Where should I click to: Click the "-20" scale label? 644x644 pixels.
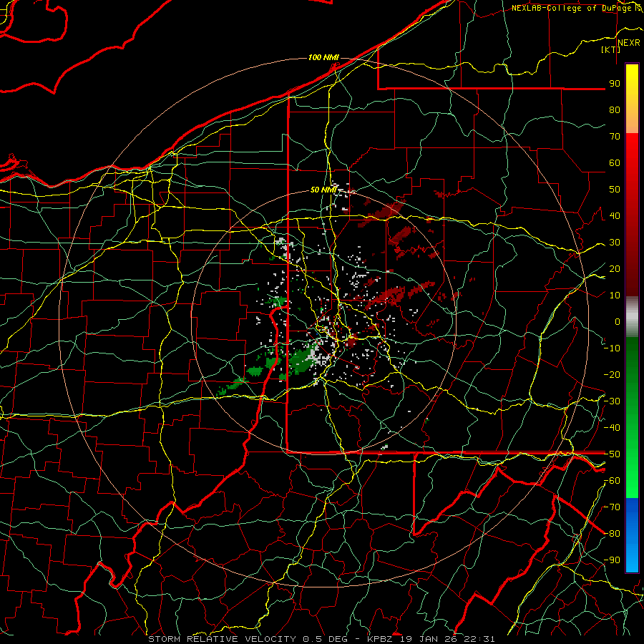point(612,374)
